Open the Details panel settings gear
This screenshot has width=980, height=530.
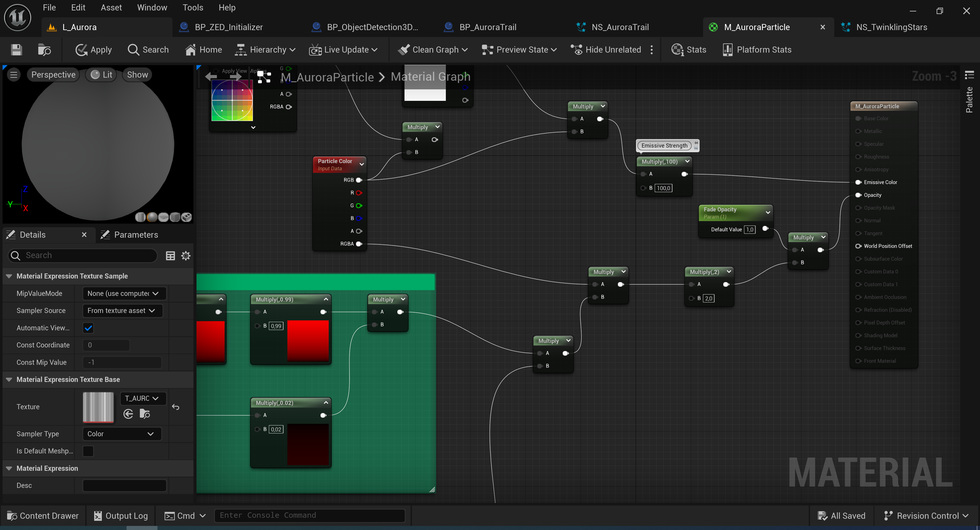(x=186, y=256)
